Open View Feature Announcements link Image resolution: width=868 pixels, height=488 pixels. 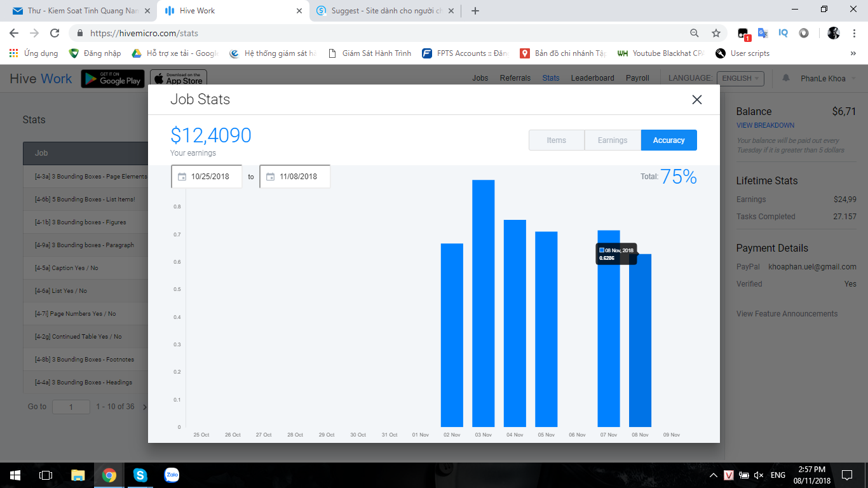coord(787,314)
